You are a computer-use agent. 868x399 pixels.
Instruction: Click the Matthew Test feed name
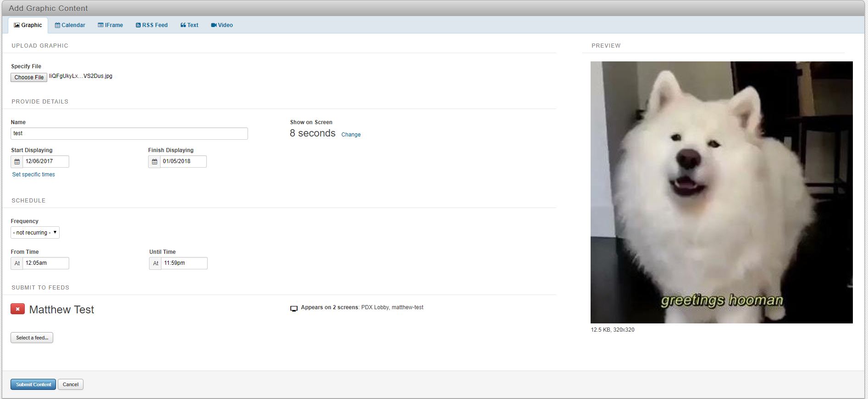pos(61,310)
